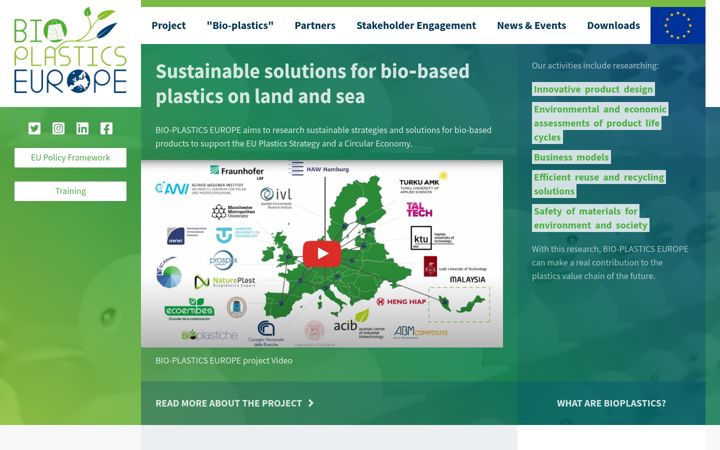The image size is (720, 450).
Task: Click the Fraunhofer logo in the video
Action: (237, 171)
